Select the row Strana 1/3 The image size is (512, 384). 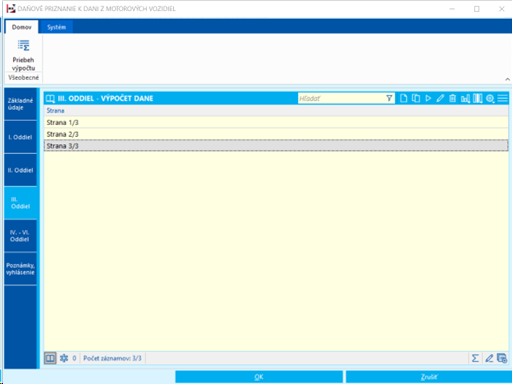tap(276, 122)
